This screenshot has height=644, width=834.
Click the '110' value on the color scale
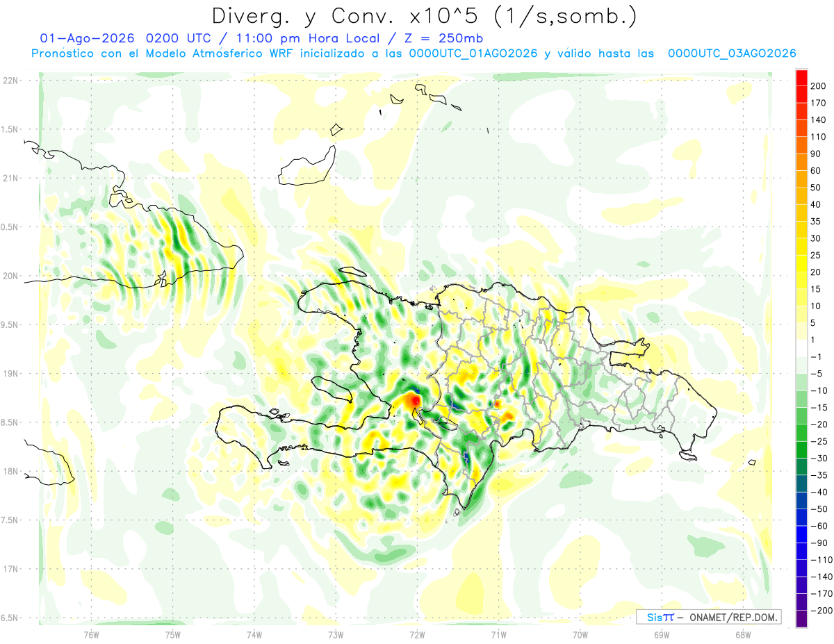pos(818,137)
